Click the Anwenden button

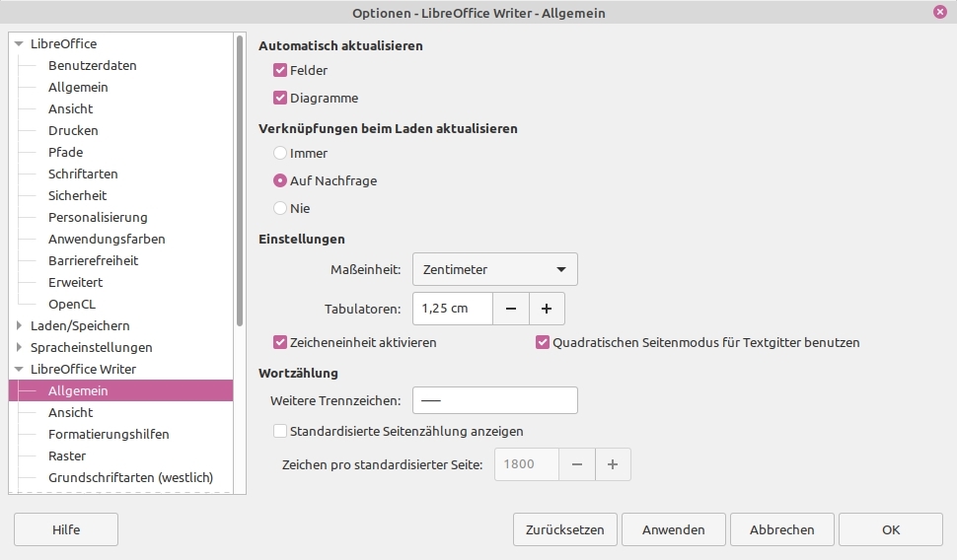pos(674,529)
